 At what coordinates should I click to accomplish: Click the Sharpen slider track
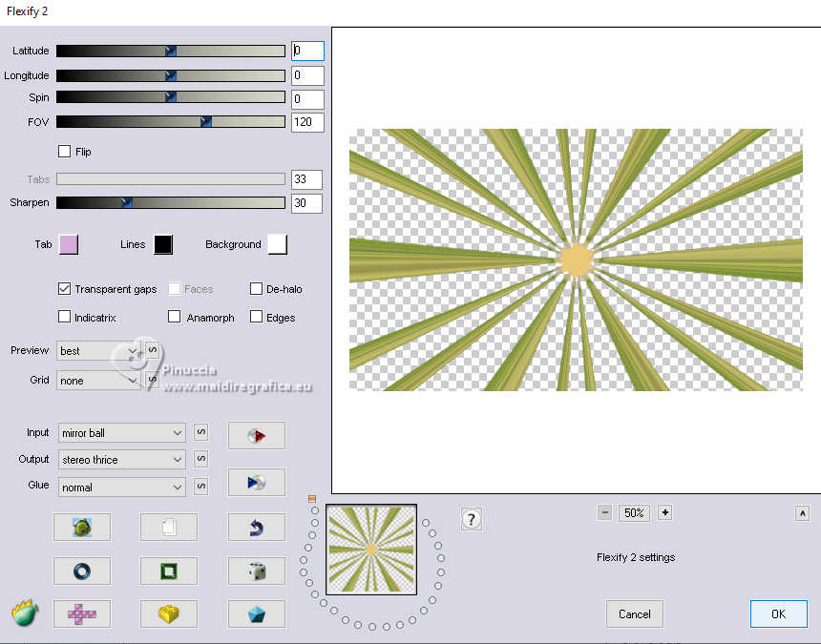171,202
